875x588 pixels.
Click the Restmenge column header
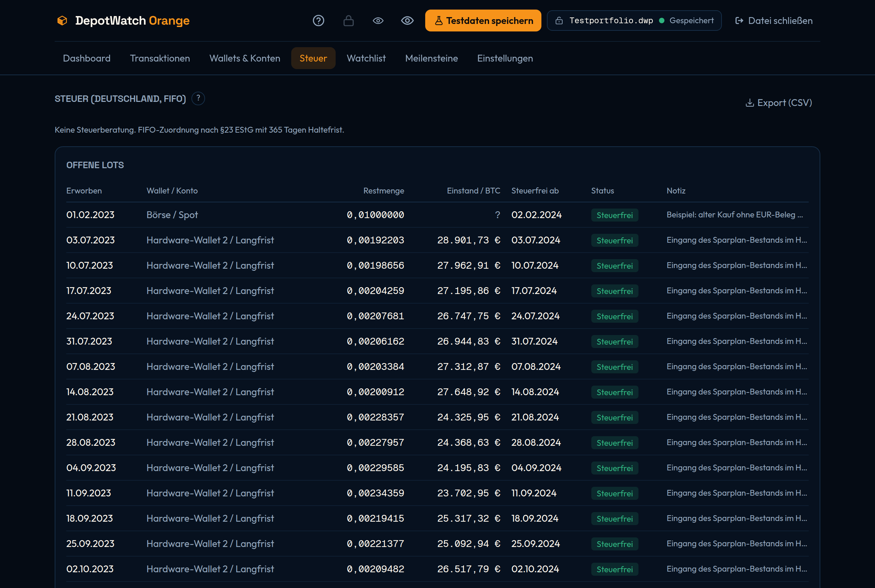pos(383,191)
